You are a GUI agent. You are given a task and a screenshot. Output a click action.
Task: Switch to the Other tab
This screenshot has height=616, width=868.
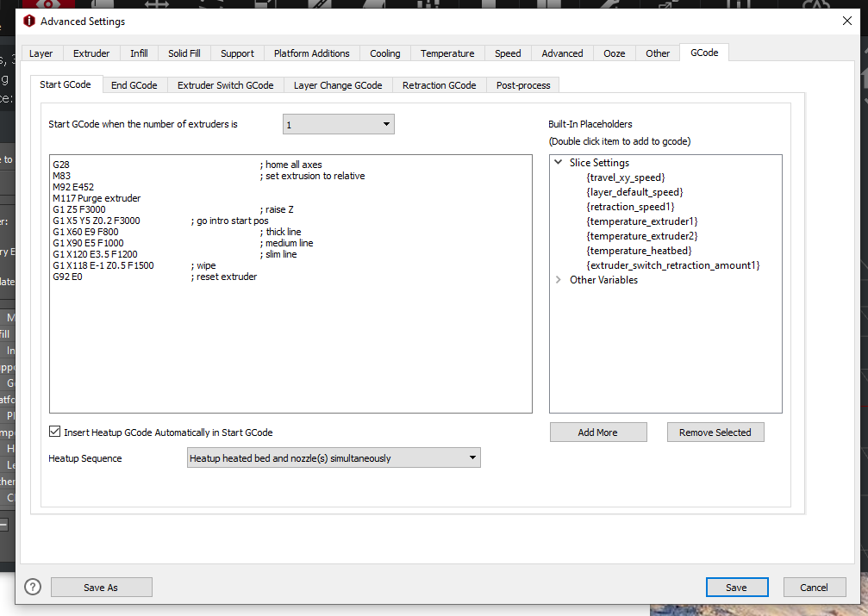pyautogui.click(x=658, y=53)
